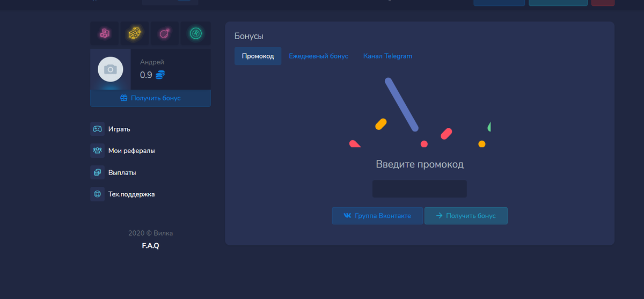This screenshot has height=299, width=644.
Task: Click the "2020 © Вилка" footer text
Action: pyautogui.click(x=150, y=234)
